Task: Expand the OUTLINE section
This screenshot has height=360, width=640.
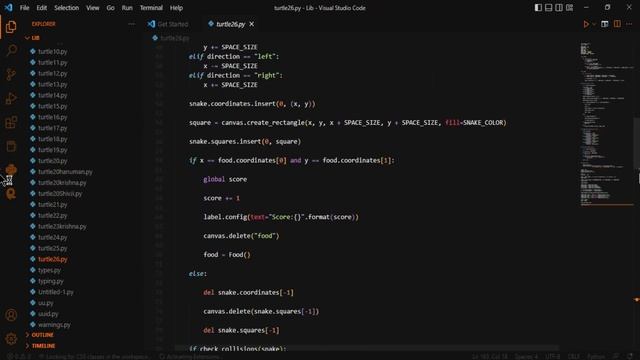Action: 42,335
